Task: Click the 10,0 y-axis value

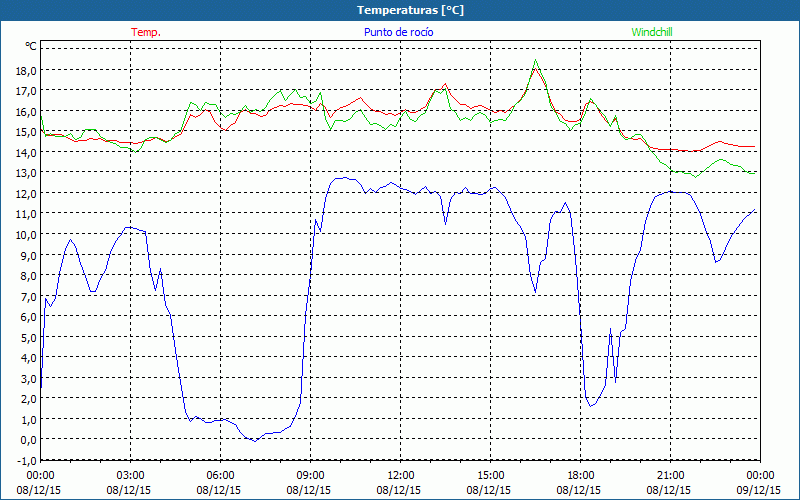Action: pos(25,235)
